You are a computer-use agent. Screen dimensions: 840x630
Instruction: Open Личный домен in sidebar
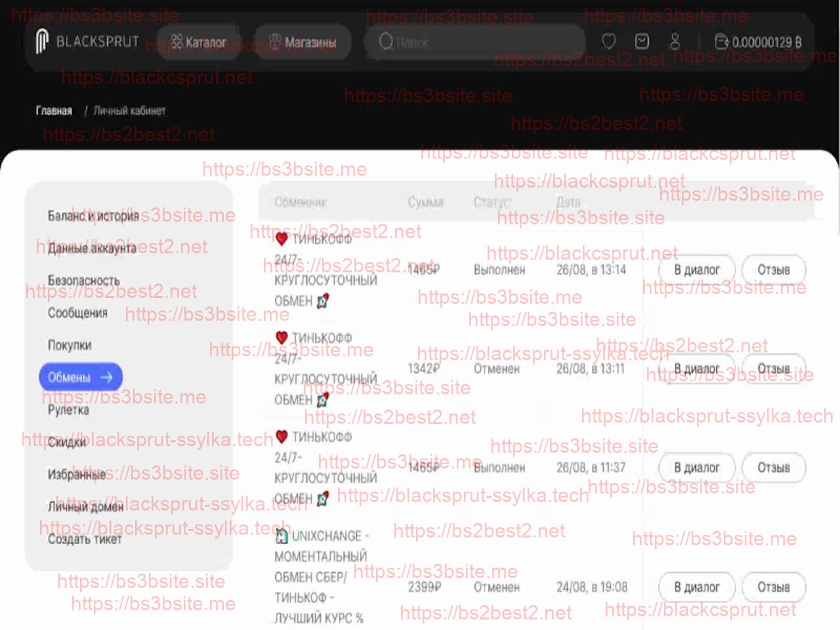85,507
